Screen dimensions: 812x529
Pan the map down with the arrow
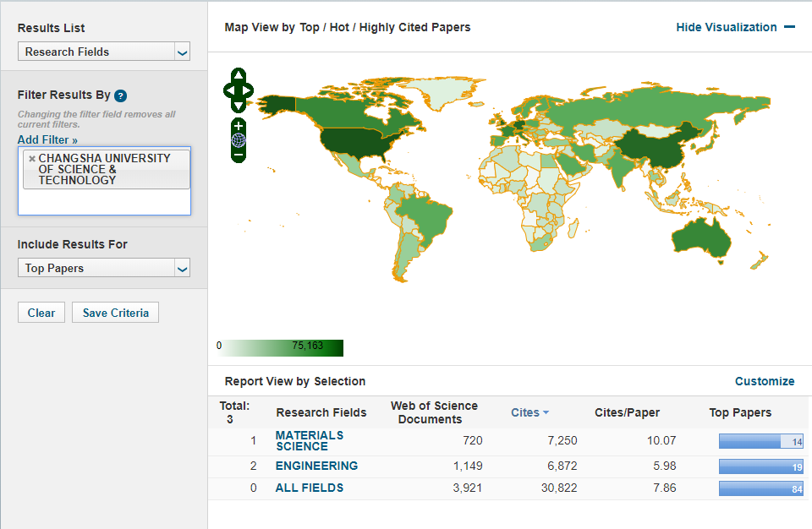pos(239,105)
